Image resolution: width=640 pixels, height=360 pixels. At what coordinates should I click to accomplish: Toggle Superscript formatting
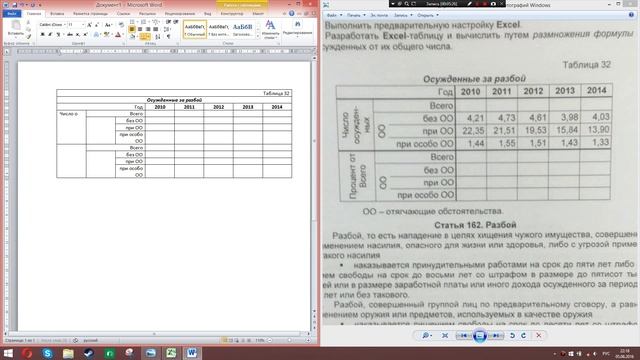pos(85,34)
